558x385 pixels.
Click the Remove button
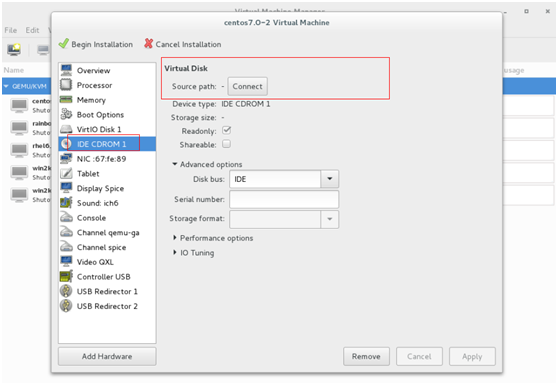366,356
